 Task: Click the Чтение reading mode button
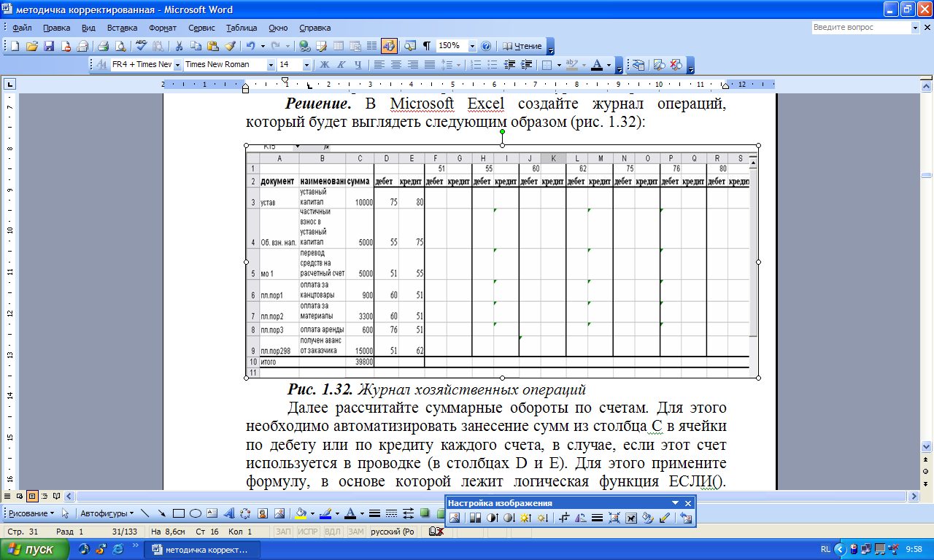point(523,46)
